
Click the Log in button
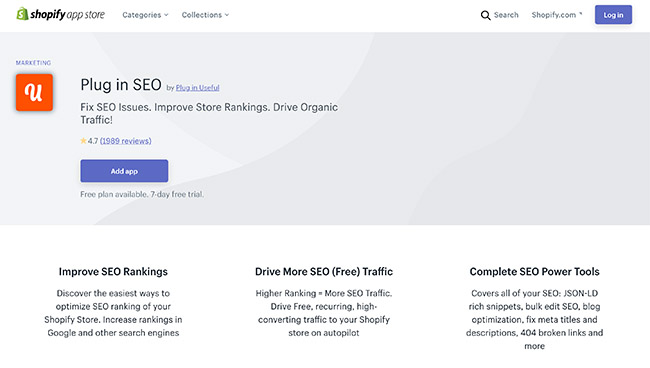click(613, 15)
